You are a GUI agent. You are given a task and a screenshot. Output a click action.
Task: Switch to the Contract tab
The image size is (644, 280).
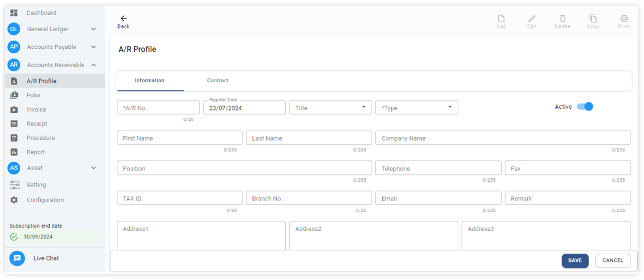click(217, 81)
